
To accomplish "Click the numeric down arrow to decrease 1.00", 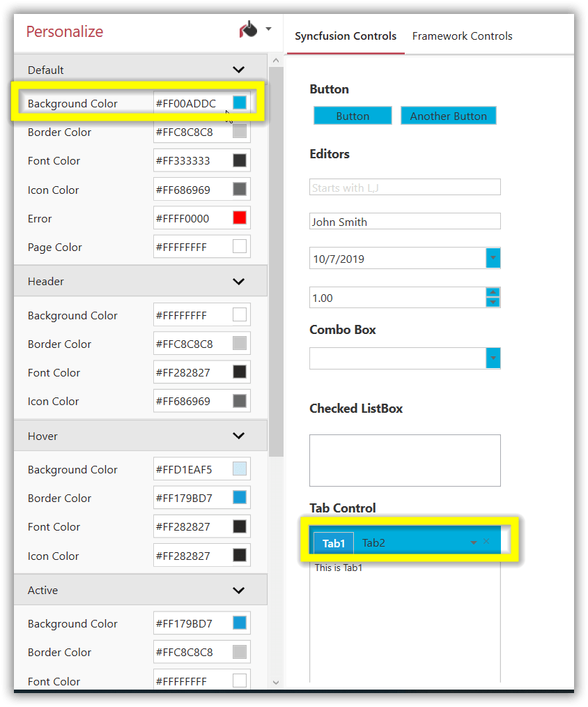I will (493, 302).
